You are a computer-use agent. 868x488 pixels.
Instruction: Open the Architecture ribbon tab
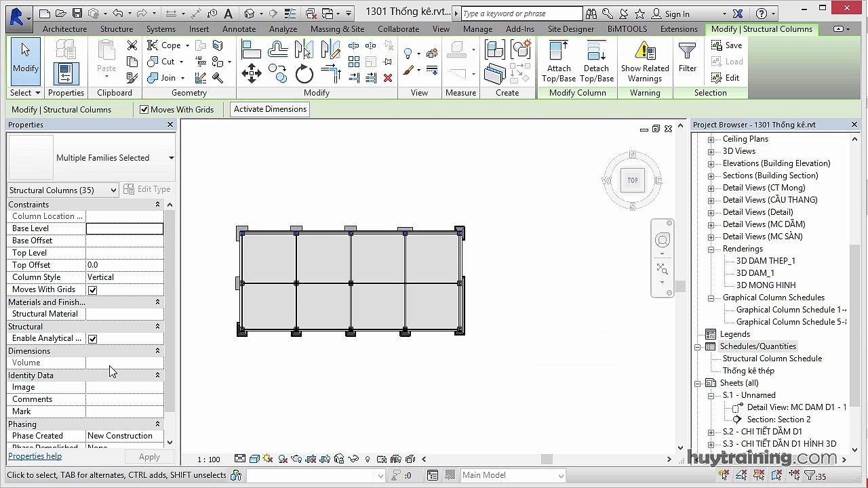pos(64,29)
